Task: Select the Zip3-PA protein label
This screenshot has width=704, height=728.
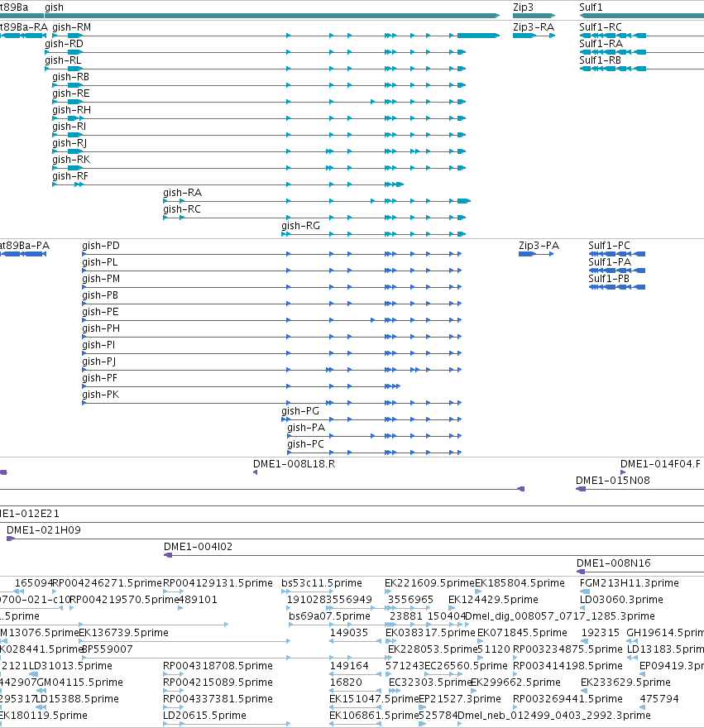Action: [x=539, y=246]
